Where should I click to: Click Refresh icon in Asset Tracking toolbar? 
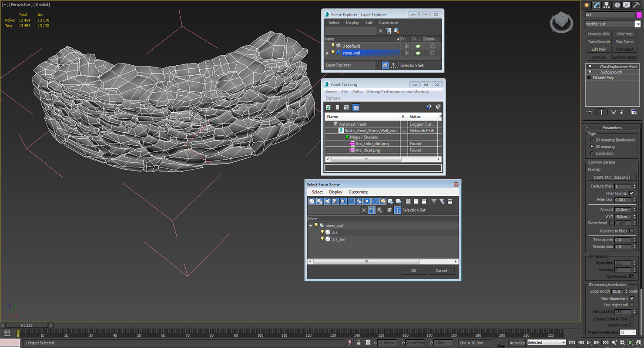(328, 107)
